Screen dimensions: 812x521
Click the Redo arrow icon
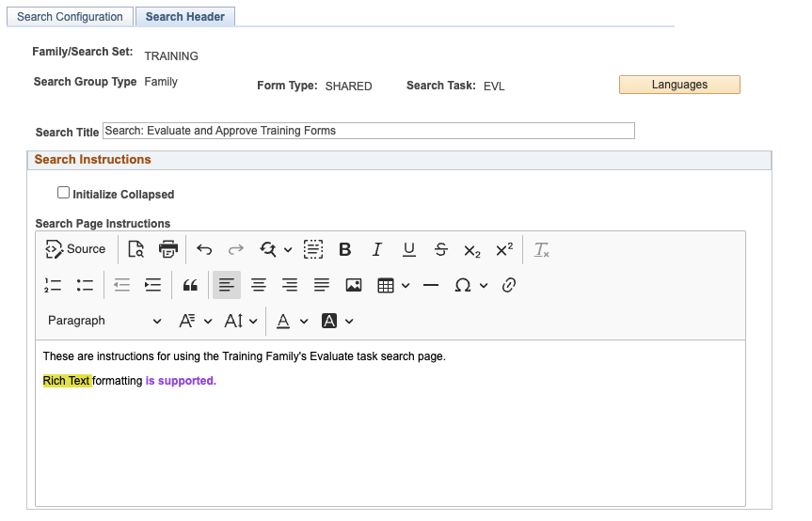236,249
